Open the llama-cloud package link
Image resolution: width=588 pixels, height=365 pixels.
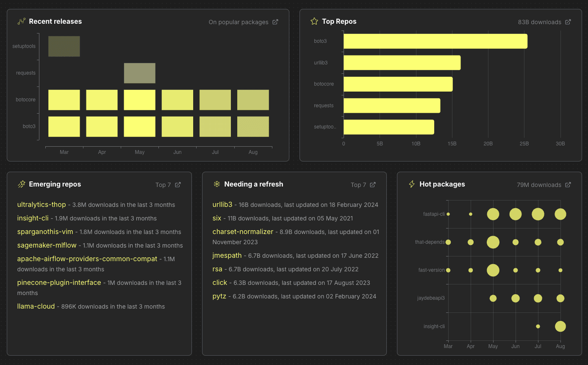tap(36, 306)
